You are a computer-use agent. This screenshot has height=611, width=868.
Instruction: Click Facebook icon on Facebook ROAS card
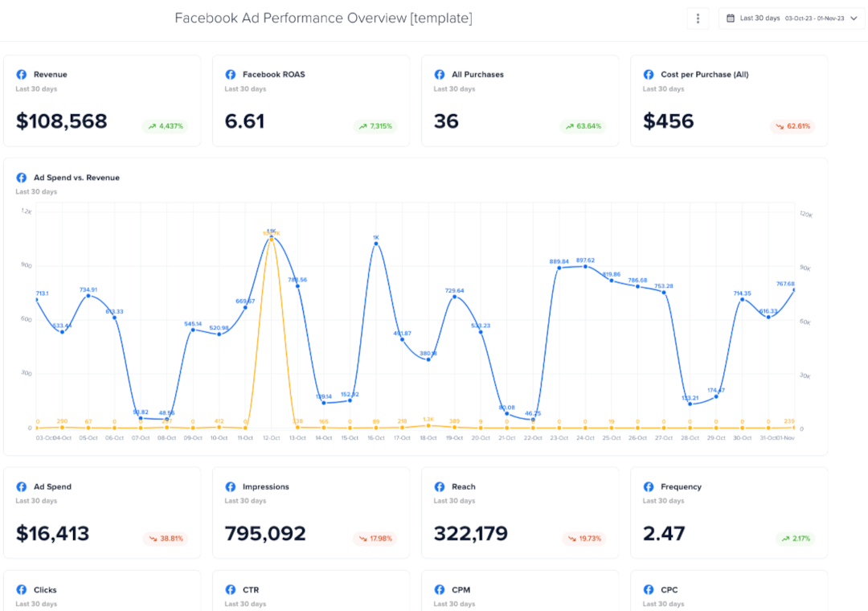[x=231, y=74]
